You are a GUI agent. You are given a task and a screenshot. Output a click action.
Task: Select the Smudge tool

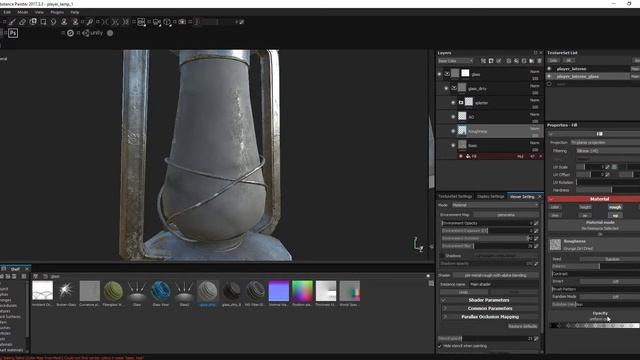tap(53, 22)
